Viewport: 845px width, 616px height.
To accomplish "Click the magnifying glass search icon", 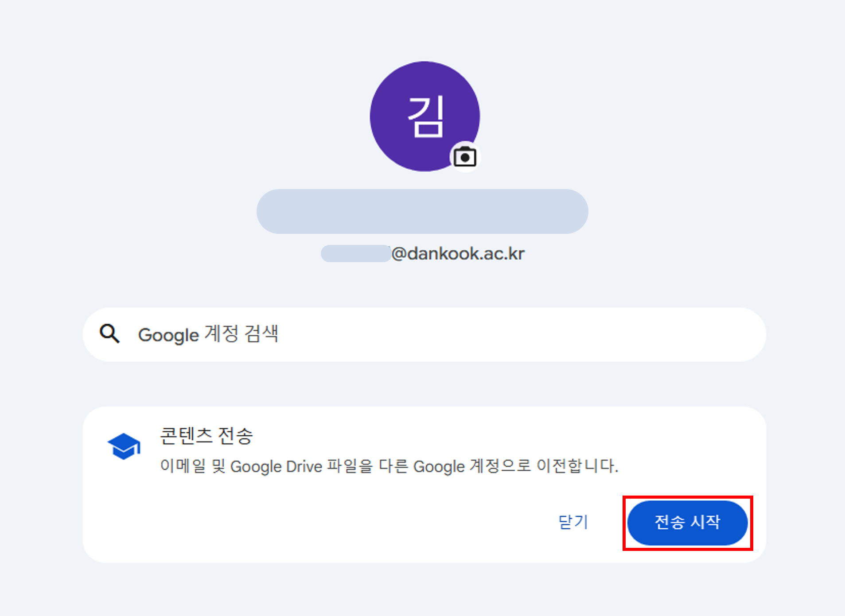I will click(x=109, y=333).
